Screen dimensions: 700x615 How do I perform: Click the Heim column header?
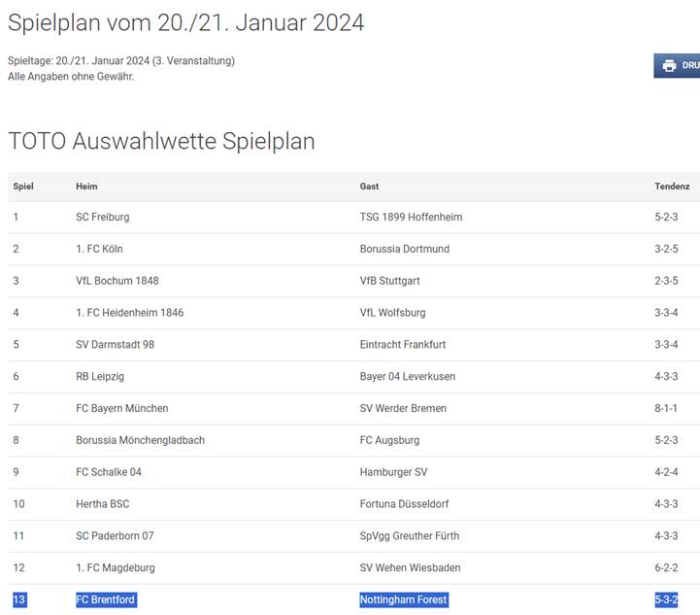(86, 187)
